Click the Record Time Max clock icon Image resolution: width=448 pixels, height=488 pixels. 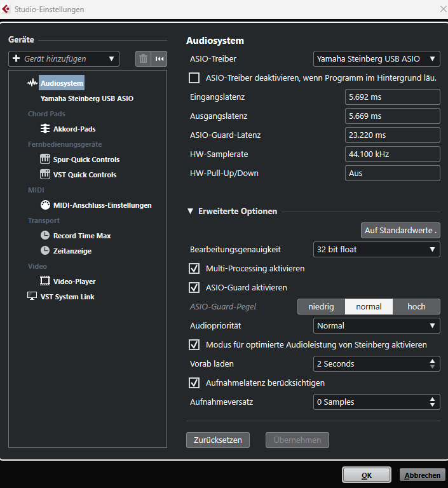(45, 236)
